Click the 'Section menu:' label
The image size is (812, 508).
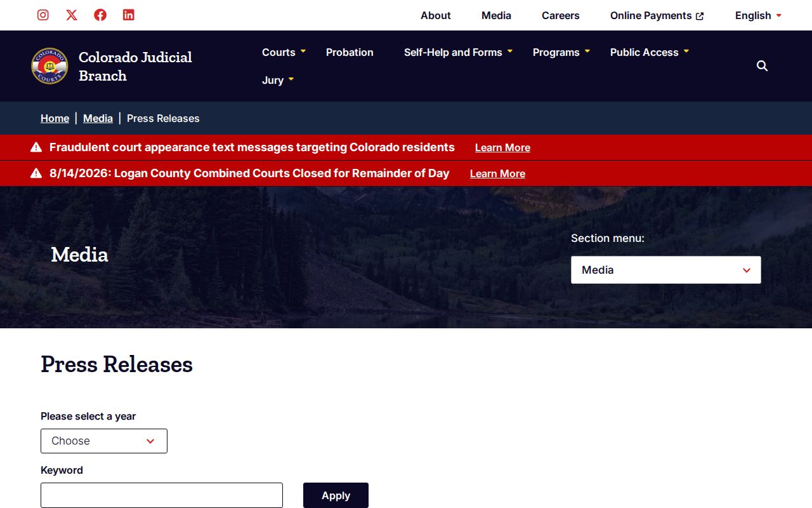pyautogui.click(x=608, y=238)
